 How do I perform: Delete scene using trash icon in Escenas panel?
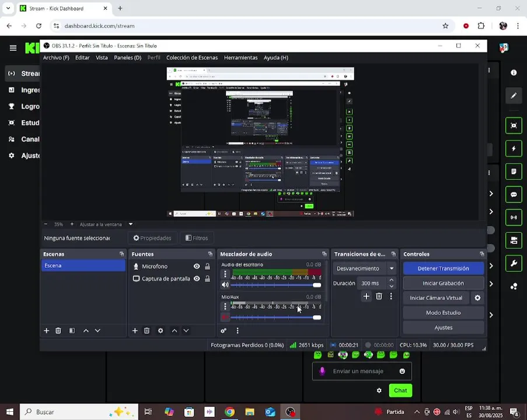pos(58,331)
